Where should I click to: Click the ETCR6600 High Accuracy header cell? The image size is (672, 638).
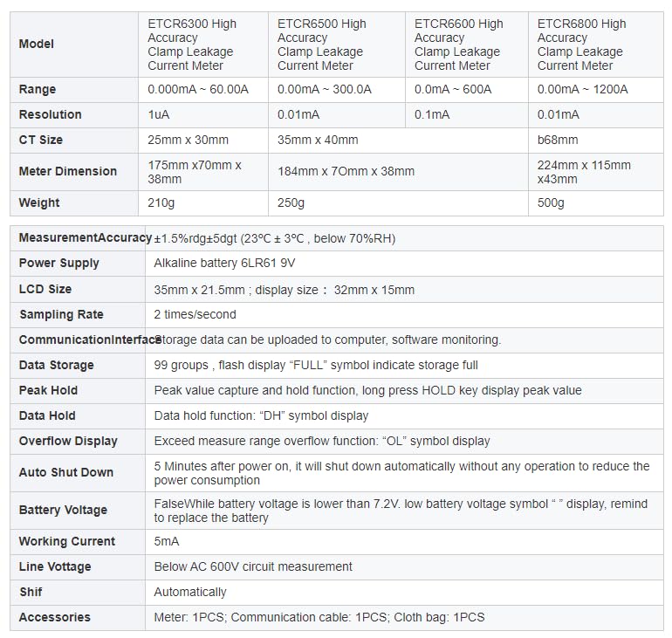[x=467, y=45]
